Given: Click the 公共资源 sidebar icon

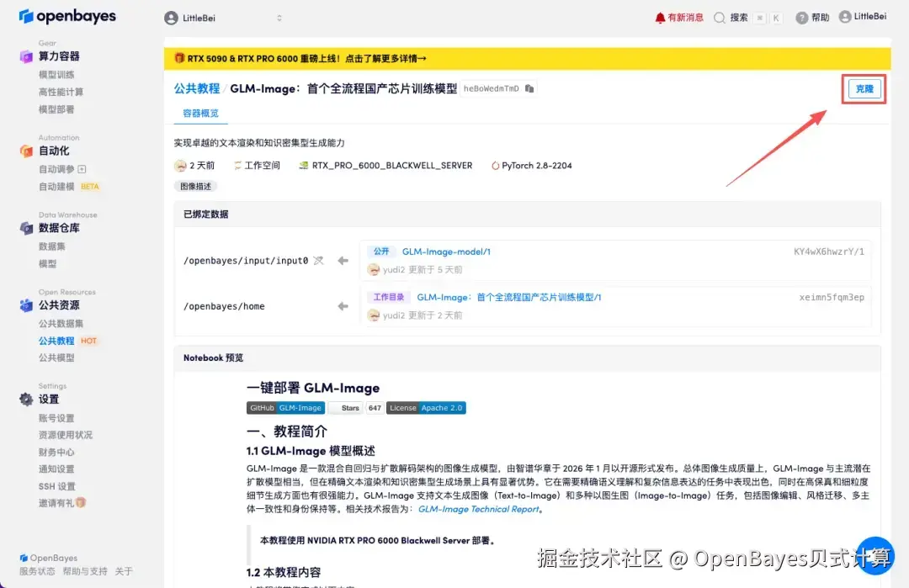Looking at the screenshot, I should [x=26, y=305].
